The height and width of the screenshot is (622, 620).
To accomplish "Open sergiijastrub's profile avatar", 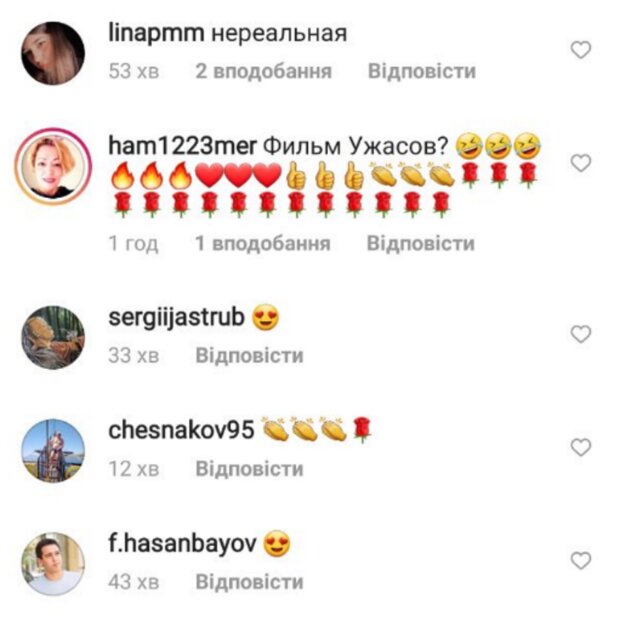I will coord(53,337).
